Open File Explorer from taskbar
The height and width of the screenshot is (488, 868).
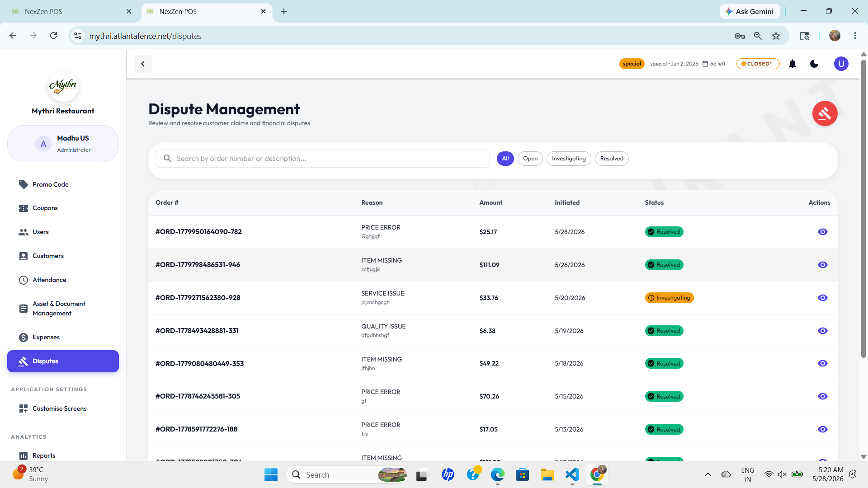coord(547,474)
